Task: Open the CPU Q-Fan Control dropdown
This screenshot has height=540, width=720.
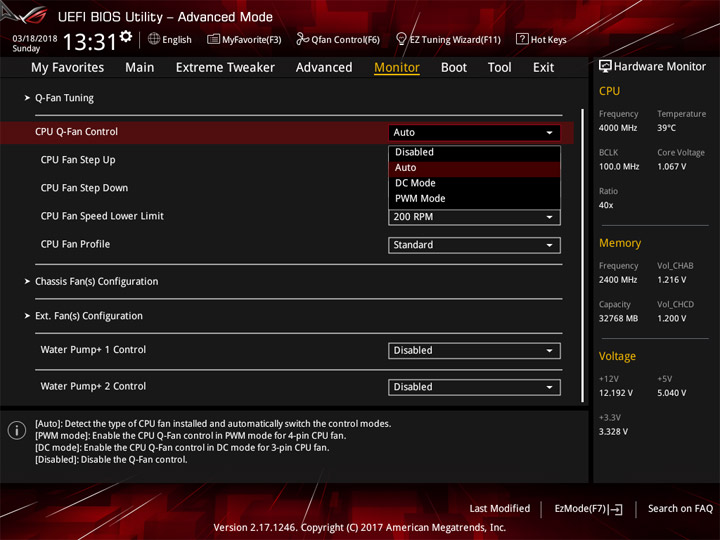Action: pos(474,133)
